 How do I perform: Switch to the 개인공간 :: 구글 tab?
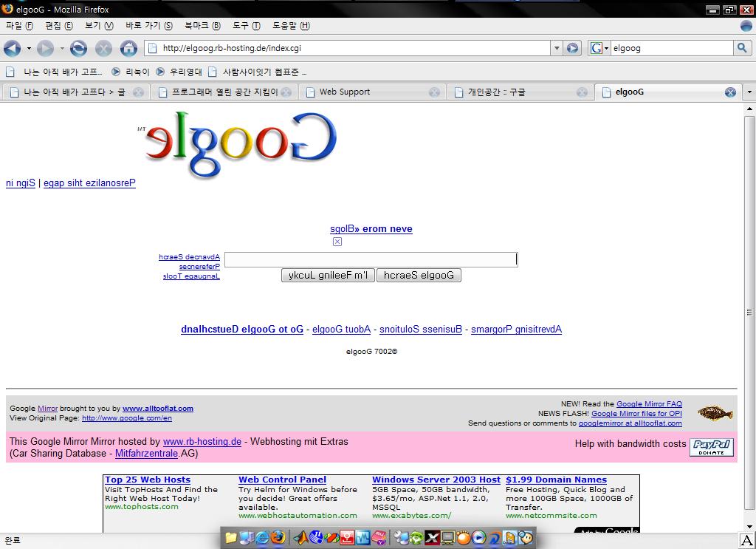point(521,92)
